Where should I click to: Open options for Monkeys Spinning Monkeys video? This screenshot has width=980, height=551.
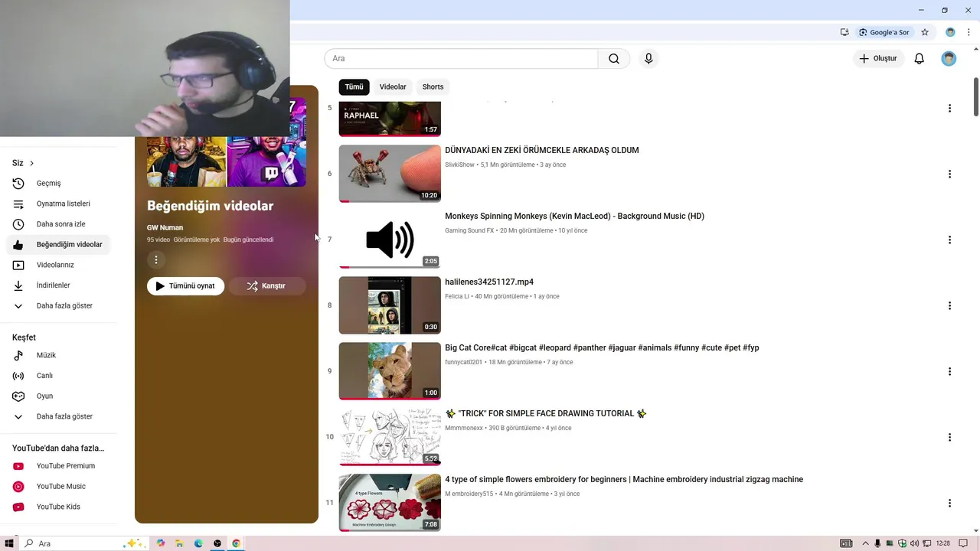949,240
